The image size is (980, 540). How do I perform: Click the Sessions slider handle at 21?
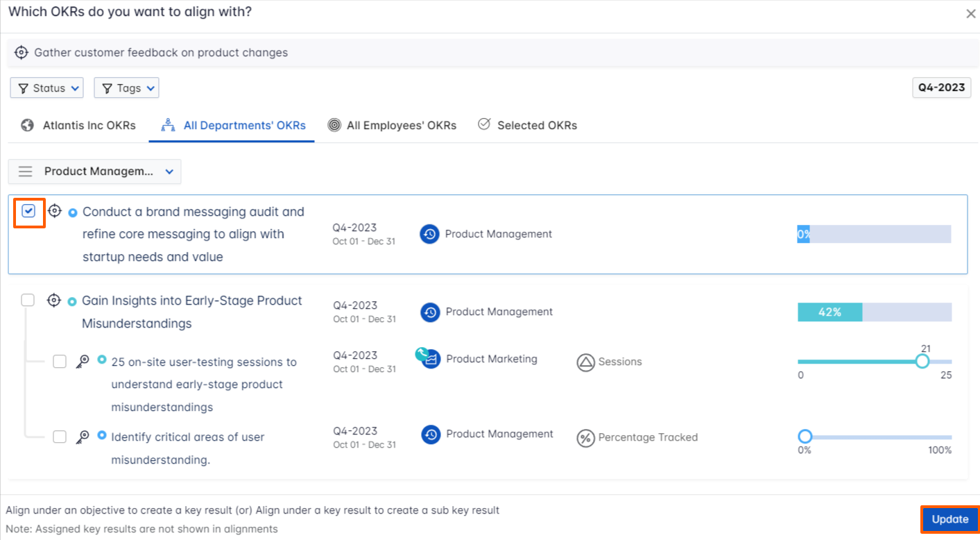[x=922, y=362]
